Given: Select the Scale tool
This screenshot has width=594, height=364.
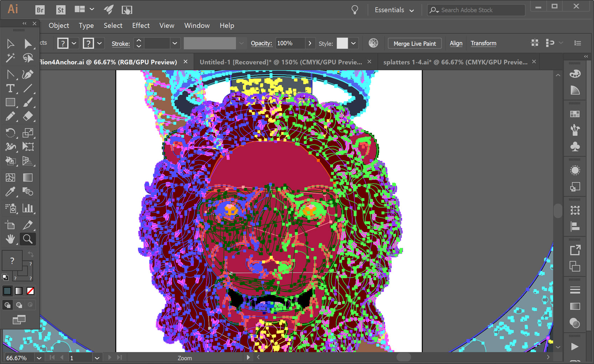Looking at the screenshot, I should tap(28, 133).
